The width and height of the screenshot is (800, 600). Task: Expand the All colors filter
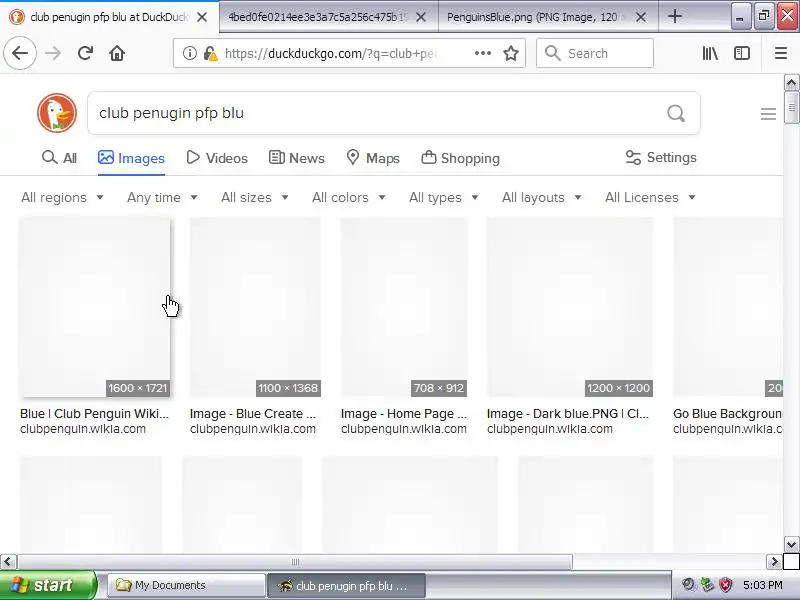point(348,197)
